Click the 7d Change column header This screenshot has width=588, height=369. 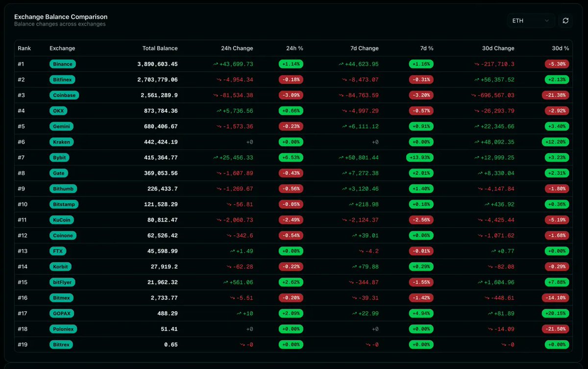click(x=364, y=49)
